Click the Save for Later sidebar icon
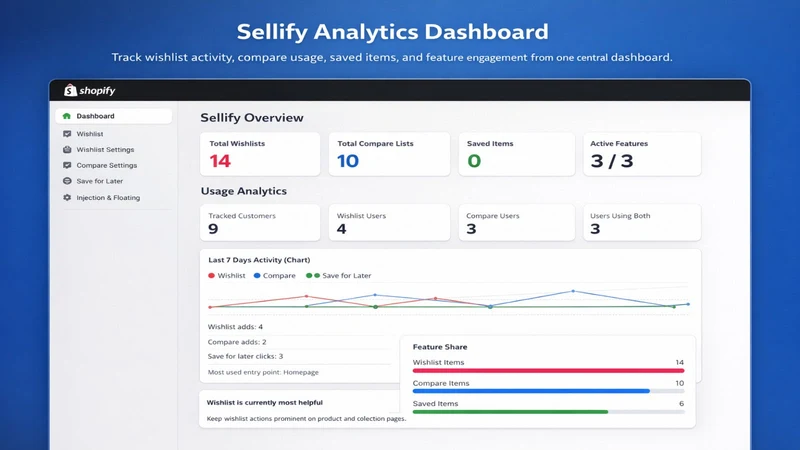 point(67,181)
